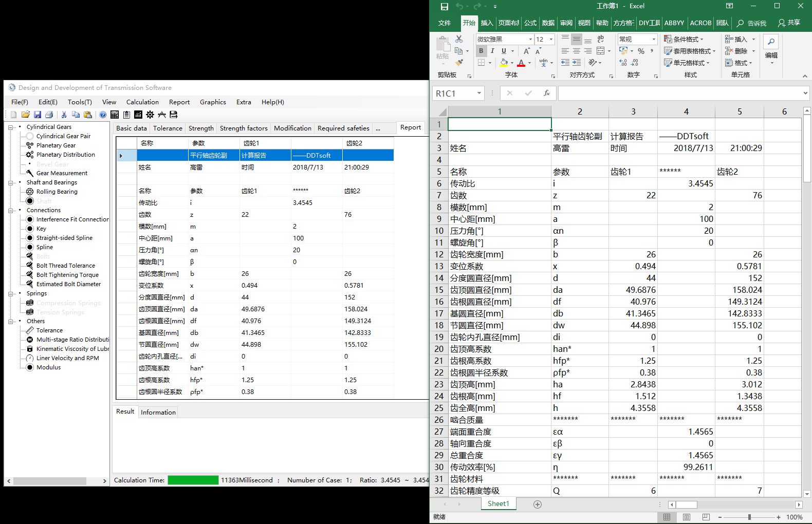Screen dimensions: 812x524
Task: Click the Export save-arrow icon in DDTsoft toolbar
Action: pos(174,115)
